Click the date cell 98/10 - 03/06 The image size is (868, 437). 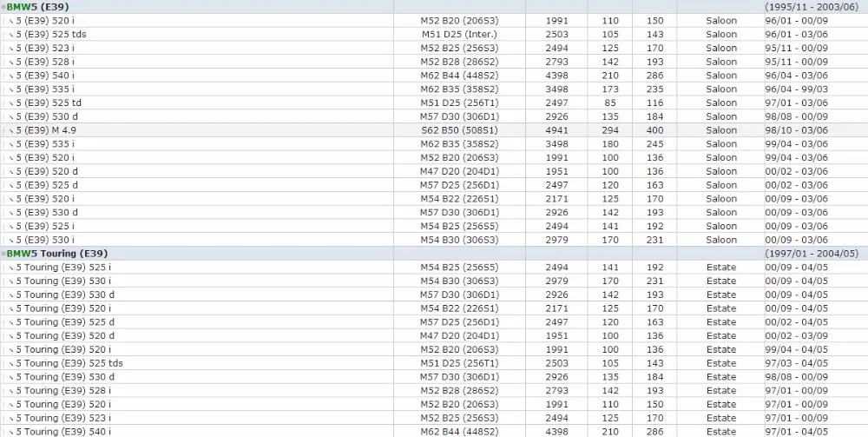pos(797,130)
